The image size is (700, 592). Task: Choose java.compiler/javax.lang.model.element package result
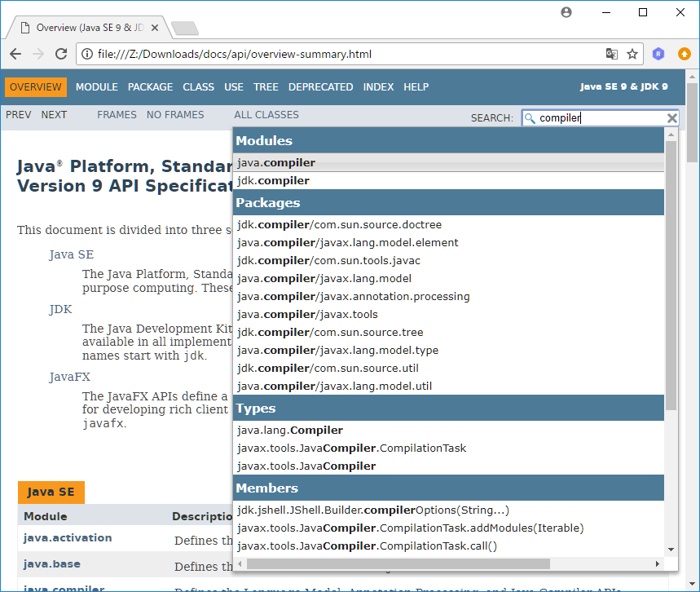[449, 243]
